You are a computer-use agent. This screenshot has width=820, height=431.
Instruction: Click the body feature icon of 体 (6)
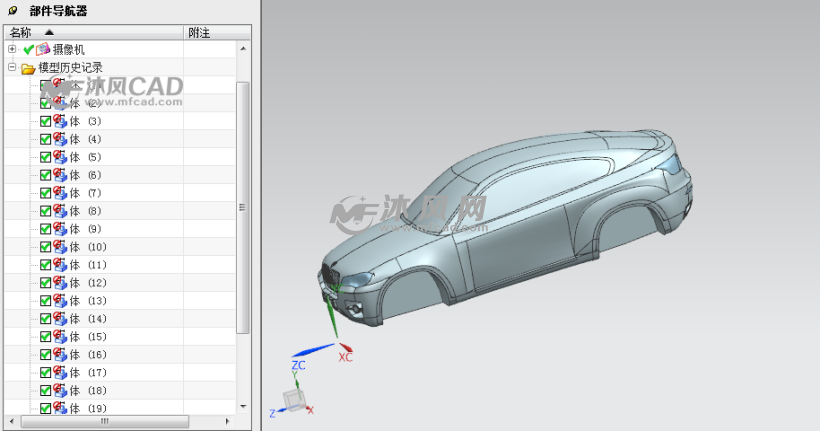[x=60, y=175]
